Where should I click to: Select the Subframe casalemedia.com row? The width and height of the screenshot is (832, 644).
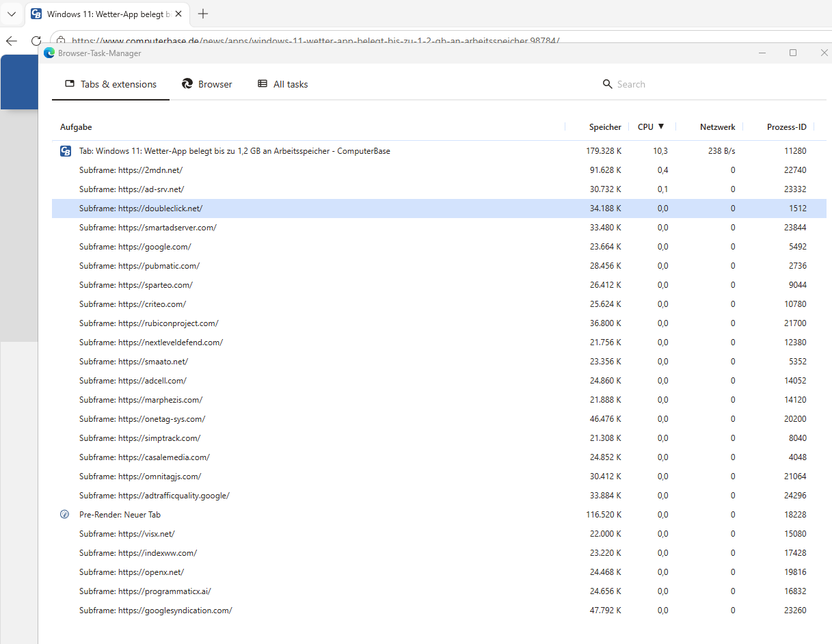[x=439, y=457]
